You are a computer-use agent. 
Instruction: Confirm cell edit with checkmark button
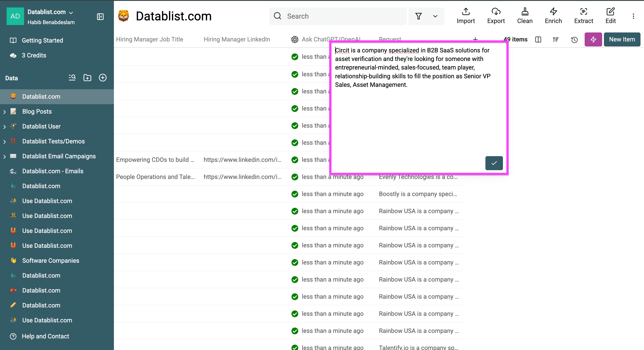(x=494, y=163)
